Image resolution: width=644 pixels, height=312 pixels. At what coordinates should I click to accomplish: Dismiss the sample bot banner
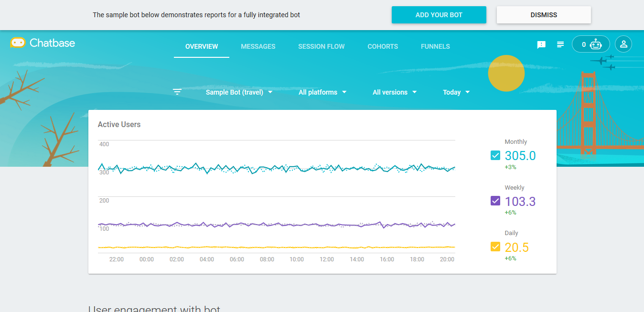coord(544,15)
